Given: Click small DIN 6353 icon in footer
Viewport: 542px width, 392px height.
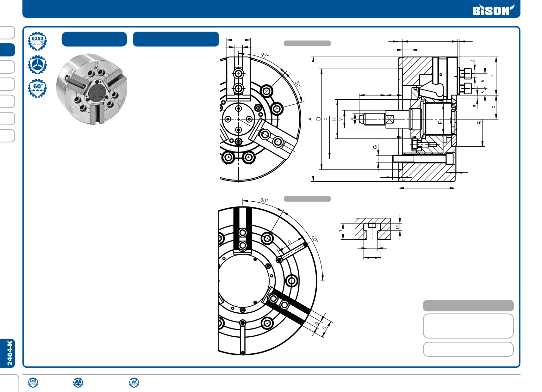Looking at the screenshot, I should (x=33, y=383).
